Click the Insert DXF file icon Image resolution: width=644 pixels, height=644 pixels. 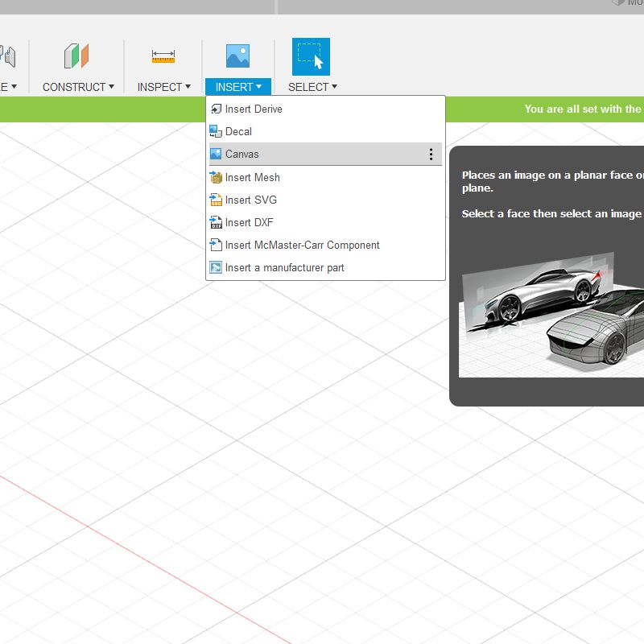(216, 223)
